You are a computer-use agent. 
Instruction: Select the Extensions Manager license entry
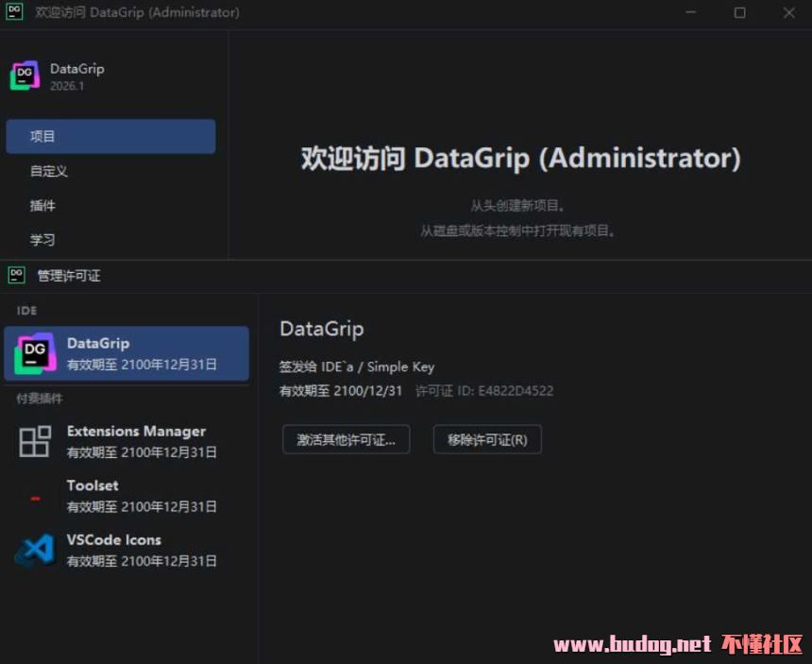136,441
